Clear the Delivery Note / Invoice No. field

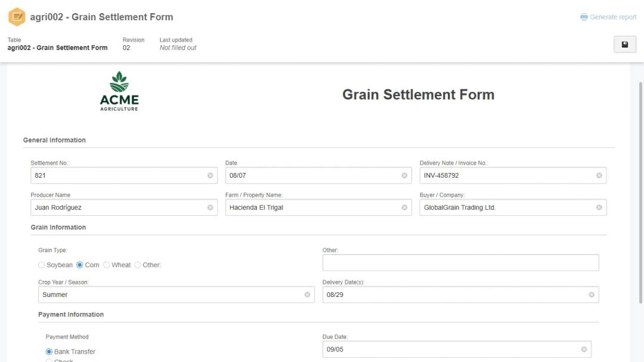point(599,175)
